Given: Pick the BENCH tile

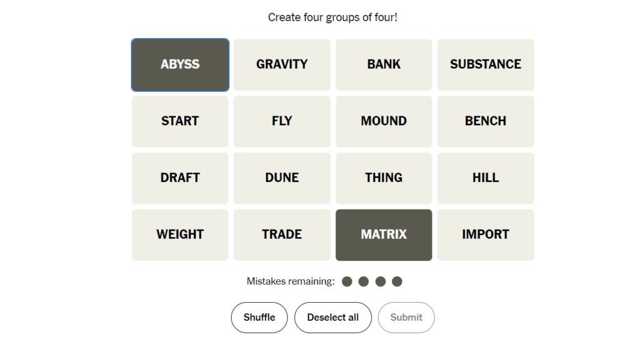Looking at the screenshot, I should 486,121.
